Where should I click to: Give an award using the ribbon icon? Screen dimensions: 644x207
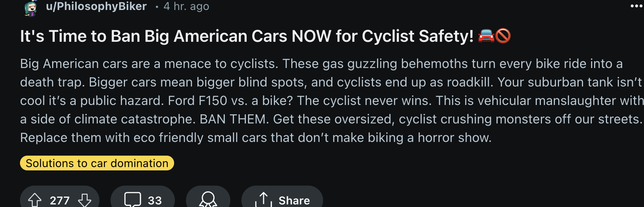tap(208, 199)
